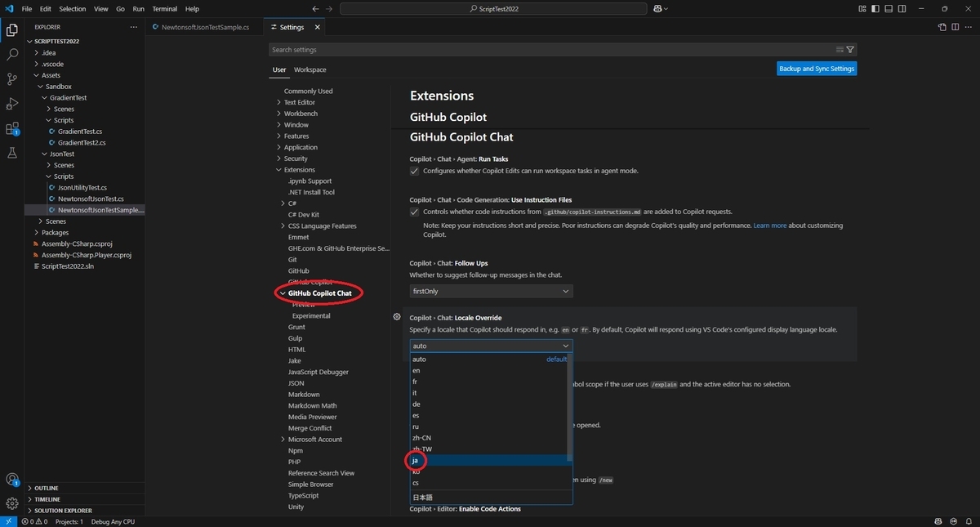980x527 pixels.
Task: Toggle the Use Instruction Files checkbox
Action: click(x=414, y=212)
